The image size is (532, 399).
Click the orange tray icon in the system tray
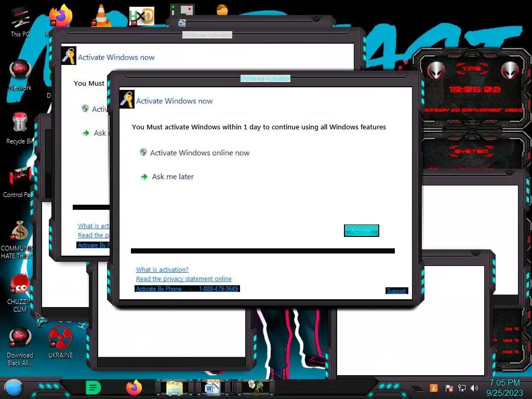[x=434, y=388]
